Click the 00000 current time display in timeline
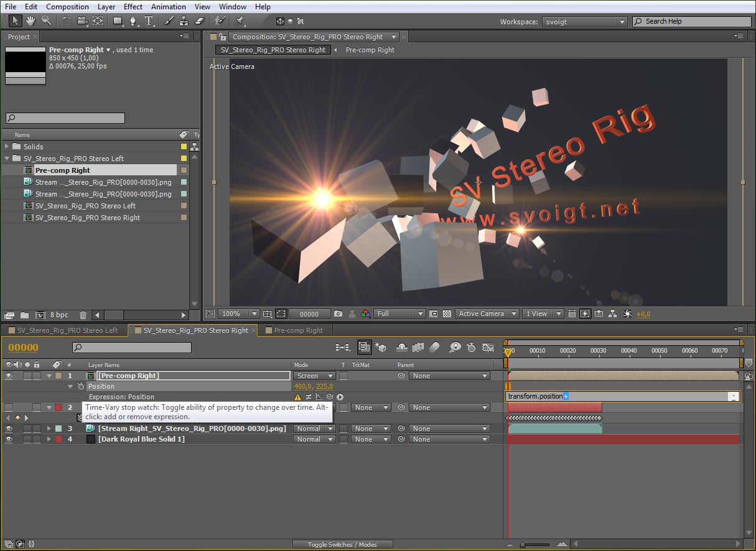 click(23, 348)
